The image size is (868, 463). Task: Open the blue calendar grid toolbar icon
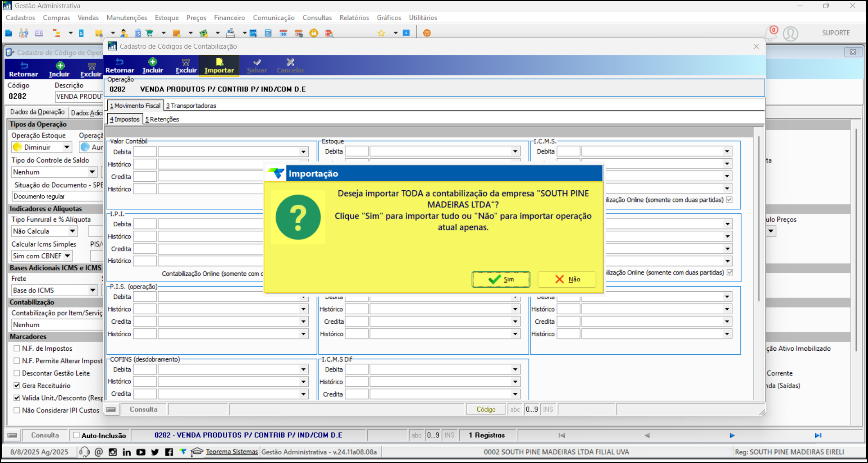tap(253, 33)
